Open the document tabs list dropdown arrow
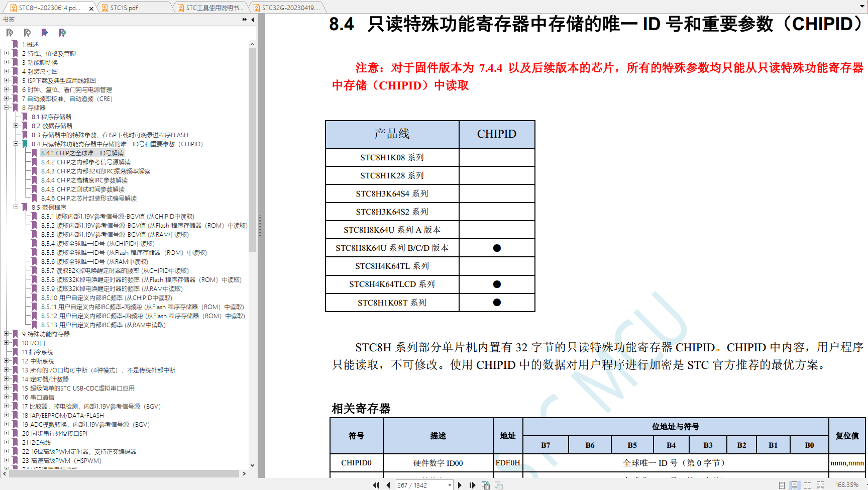The image size is (868, 490). click(x=862, y=7)
